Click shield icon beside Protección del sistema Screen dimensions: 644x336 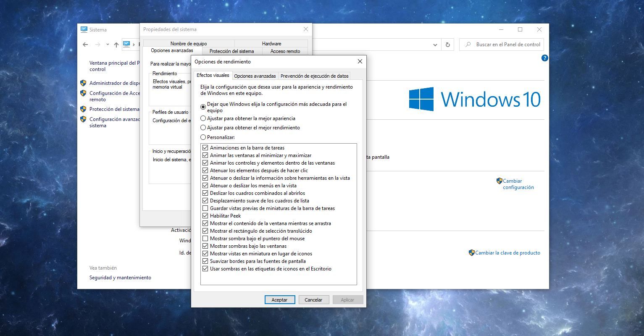[83, 109]
